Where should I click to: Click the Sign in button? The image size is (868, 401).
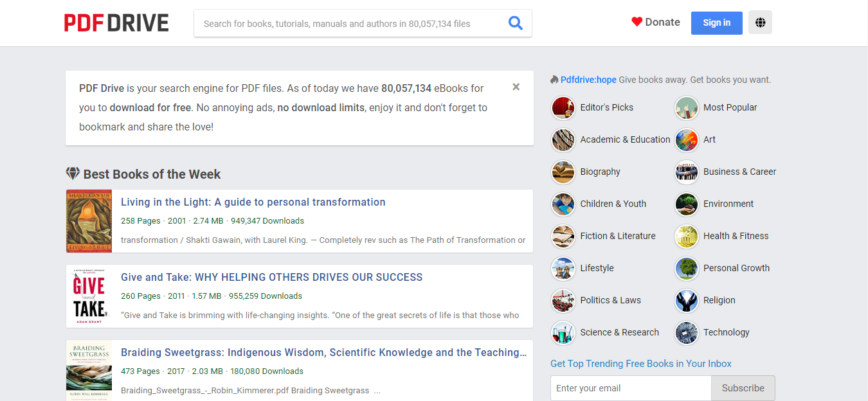pos(716,22)
